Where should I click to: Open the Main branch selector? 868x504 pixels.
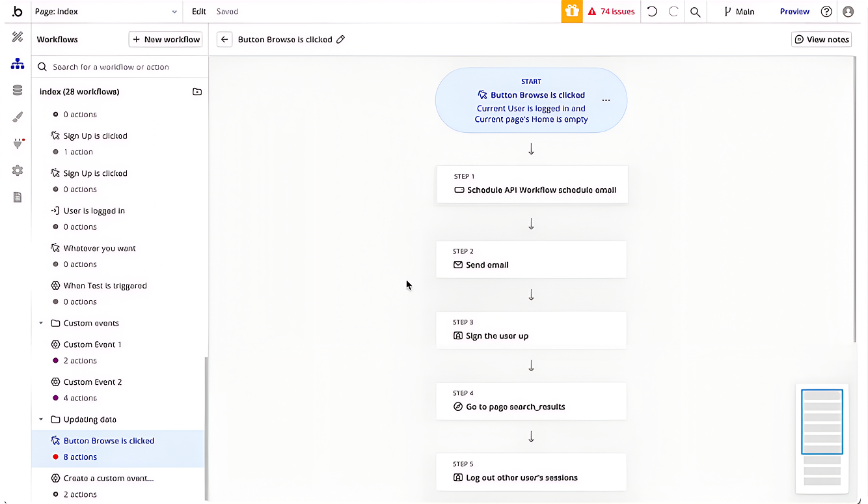click(x=739, y=11)
